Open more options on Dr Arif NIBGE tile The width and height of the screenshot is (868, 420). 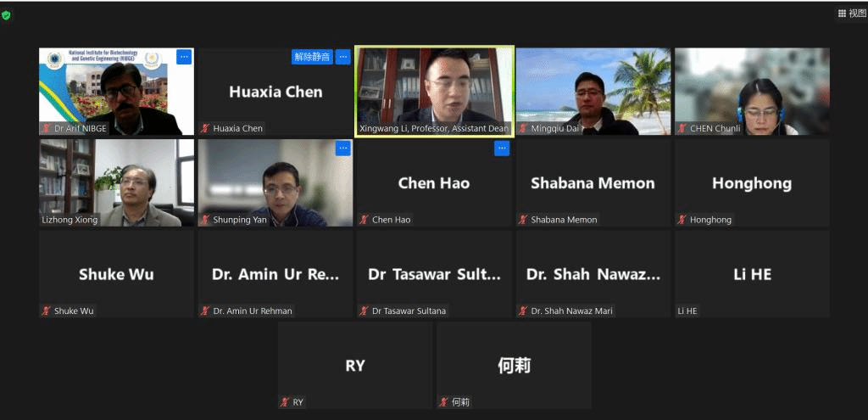point(184,57)
